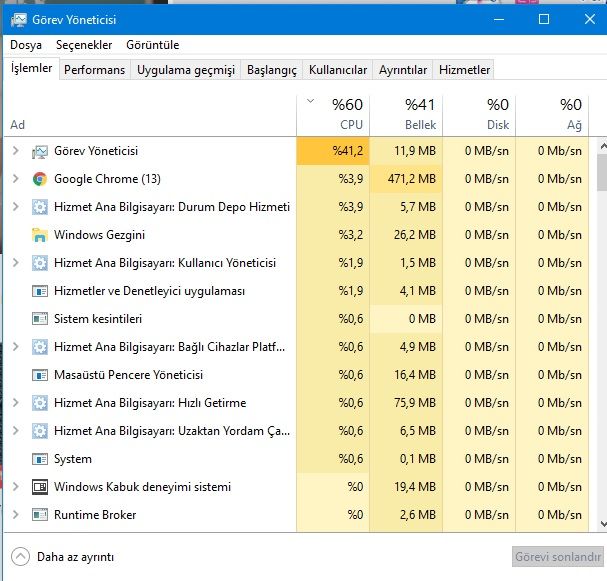607x581 pixels.
Task: Click the Masaüstü Pencere Yöneticisi icon
Action: tap(40, 375)
